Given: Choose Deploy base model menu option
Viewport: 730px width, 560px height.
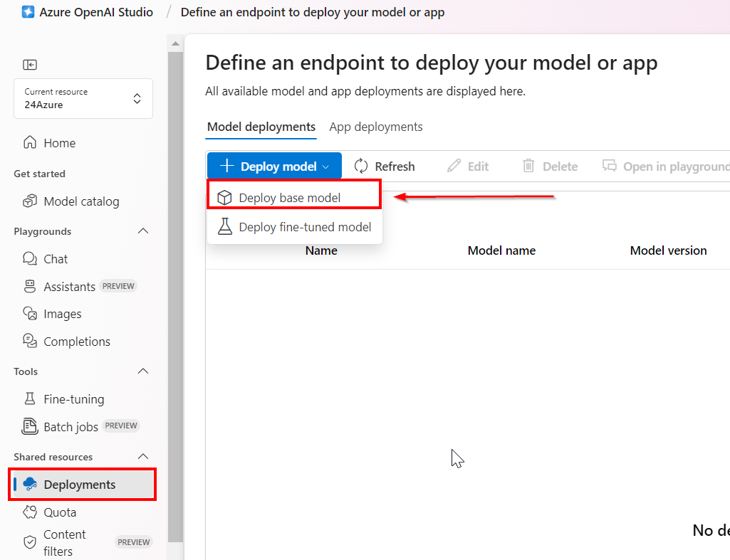Looking at the screenshot, I should click(289, 198).
